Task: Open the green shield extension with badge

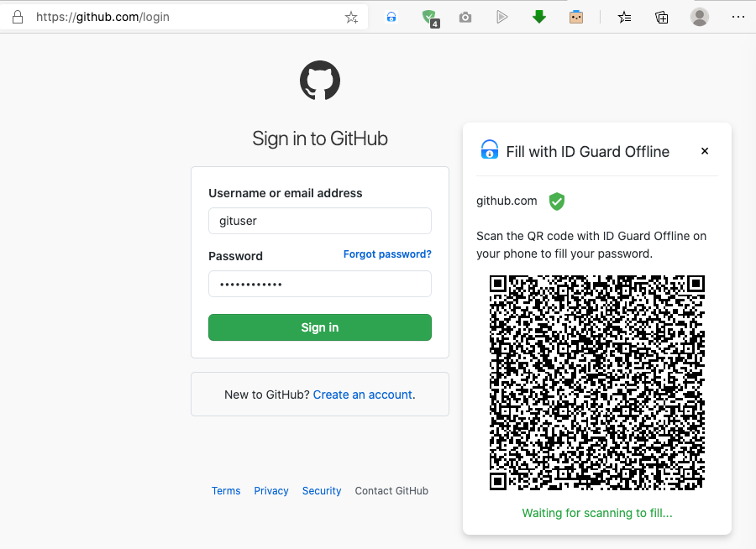Action: [430, 18]
